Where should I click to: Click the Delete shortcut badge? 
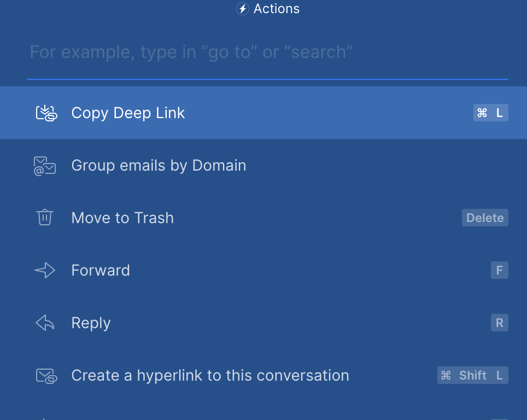[x=485, y=218]
